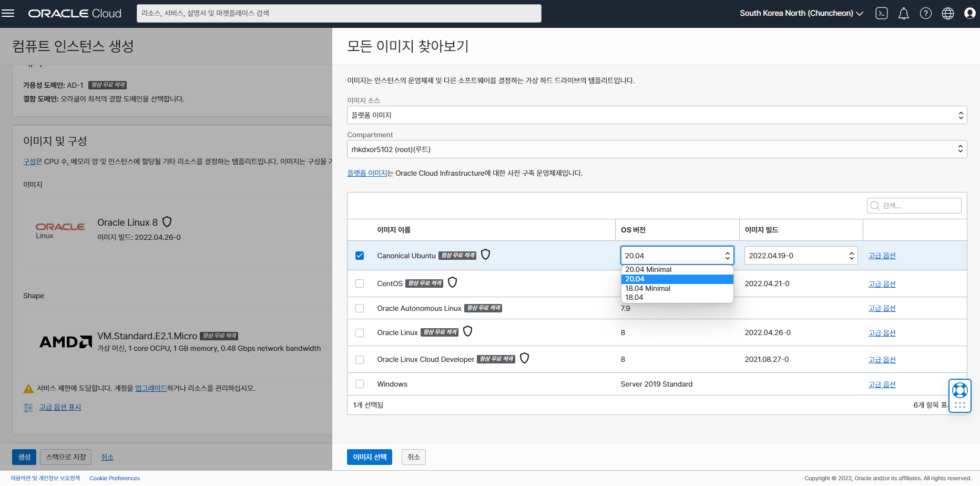
Task: Open the Compartment dropdown rhkdxor5102
Action: 657,149
